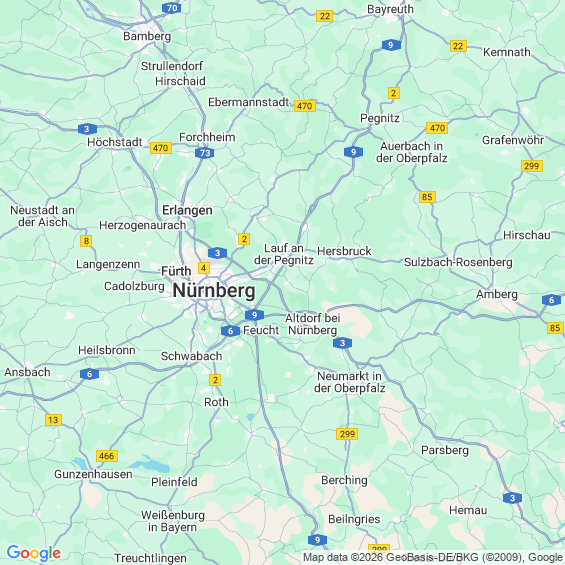The width and height of the screenshot is (565, 565).
Task: Click the A73 highway shield near Forchheim
Action: (x=204, y=153)
